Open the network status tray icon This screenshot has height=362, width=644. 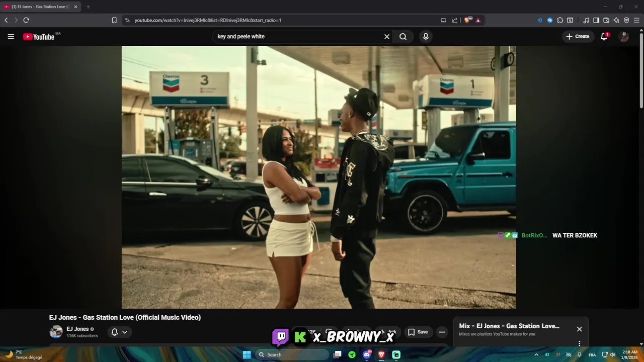tap(605, 354)
